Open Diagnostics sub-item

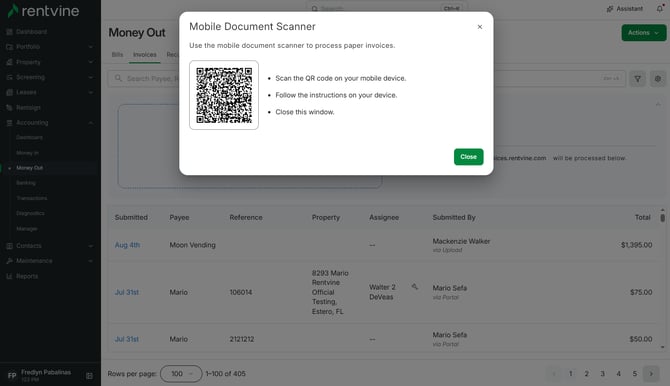point(30,213)
